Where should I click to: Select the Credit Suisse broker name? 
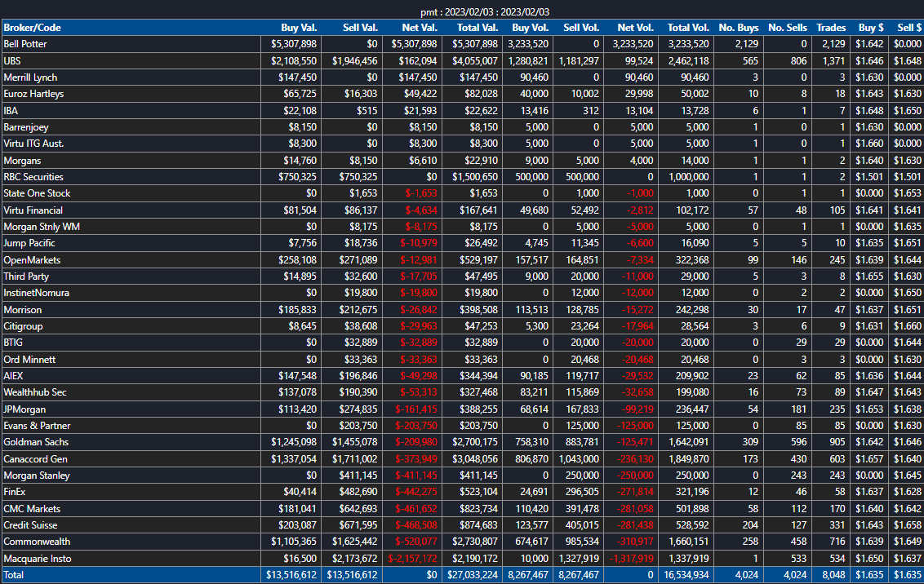coord(32,525)
